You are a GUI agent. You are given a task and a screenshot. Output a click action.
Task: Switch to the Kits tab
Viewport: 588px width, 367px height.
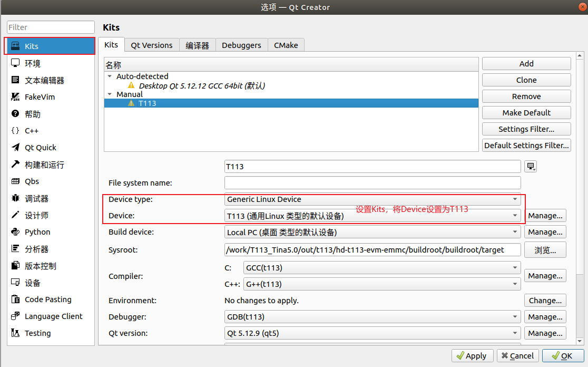pyautogui.click(x=111, y=45)
